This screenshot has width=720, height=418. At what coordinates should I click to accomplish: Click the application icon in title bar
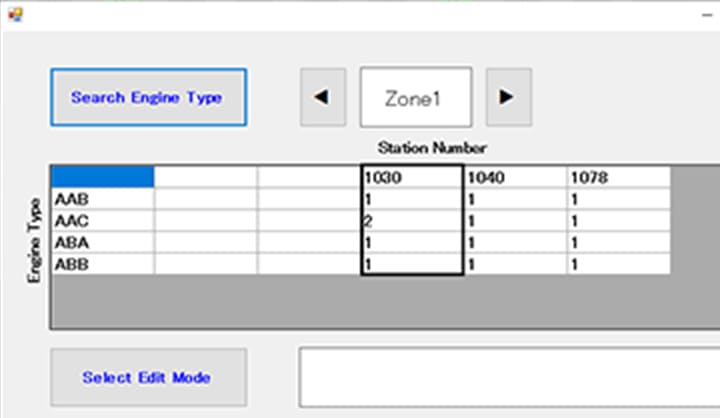click(x=14, y=14)
